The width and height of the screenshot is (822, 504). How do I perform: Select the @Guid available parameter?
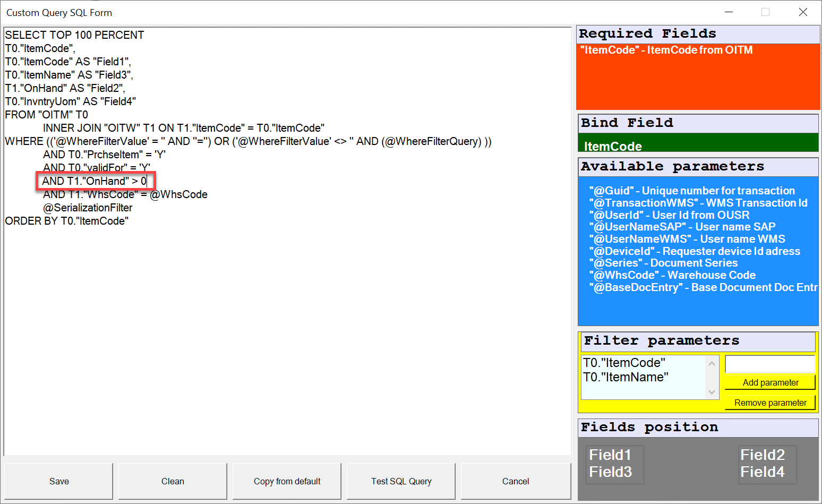(x=691, y=191)
